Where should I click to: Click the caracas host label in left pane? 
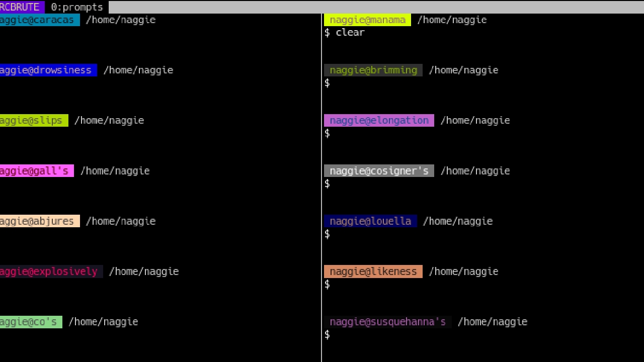39,20
